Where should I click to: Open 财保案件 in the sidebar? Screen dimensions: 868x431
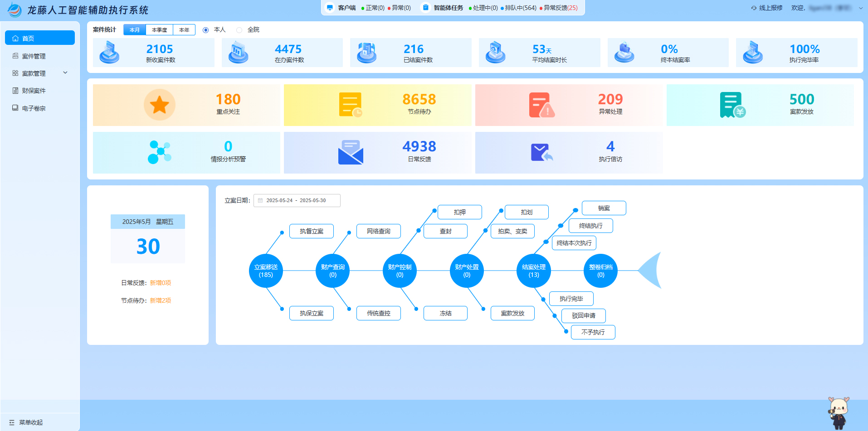(x=34, y=91)
